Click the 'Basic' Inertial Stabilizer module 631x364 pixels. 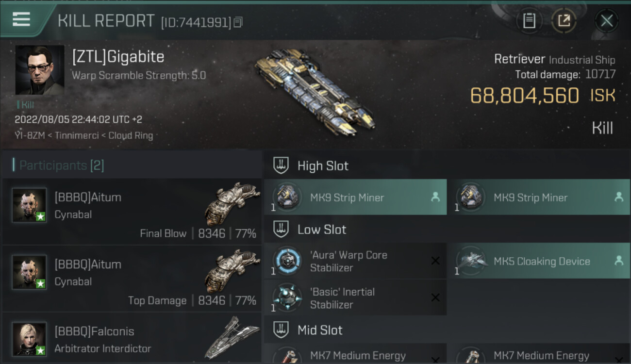coord(355,298)
